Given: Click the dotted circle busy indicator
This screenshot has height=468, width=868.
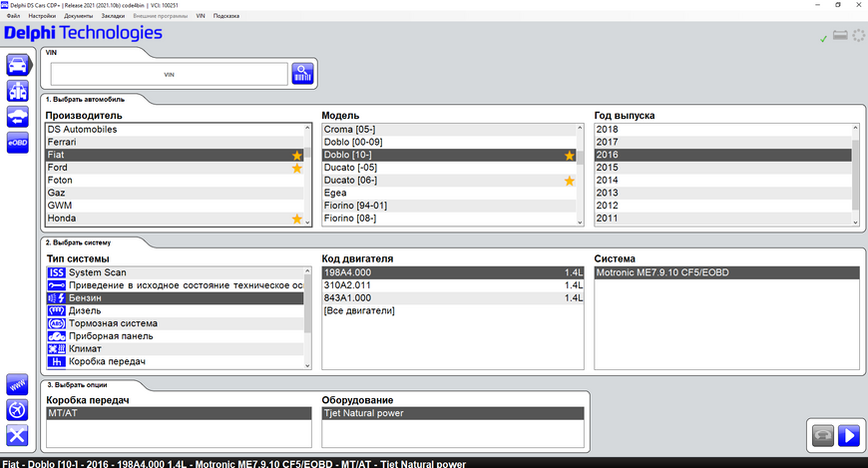Looking at the screenshot, I should [859, 36].
